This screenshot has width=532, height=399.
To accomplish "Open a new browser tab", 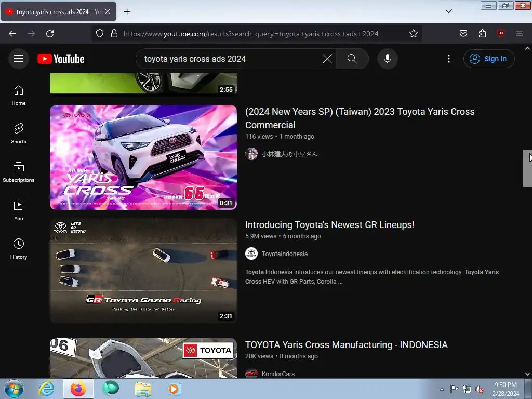I will point(127,12).
